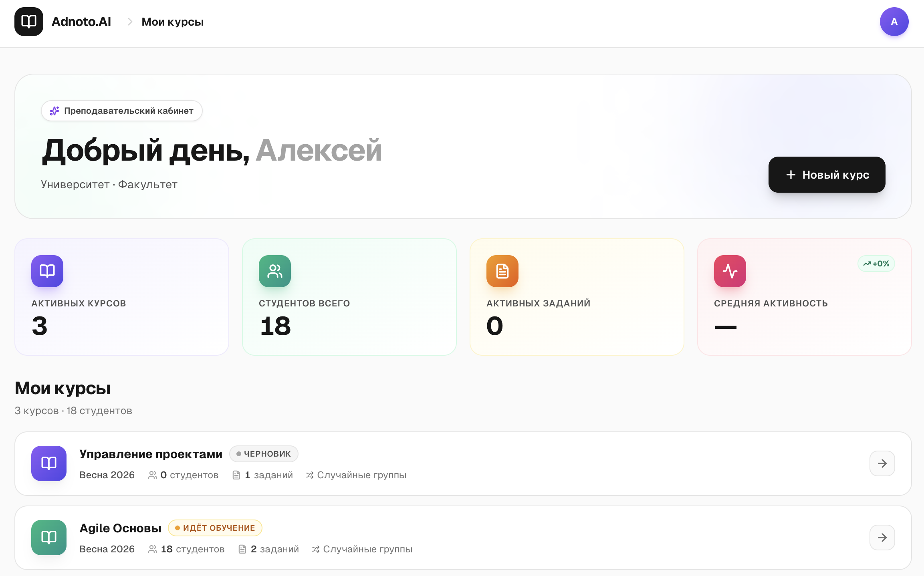Click 0 студентов in Управление проектами row
Screen dimensions: 924x576
click(x=190, y=475)
